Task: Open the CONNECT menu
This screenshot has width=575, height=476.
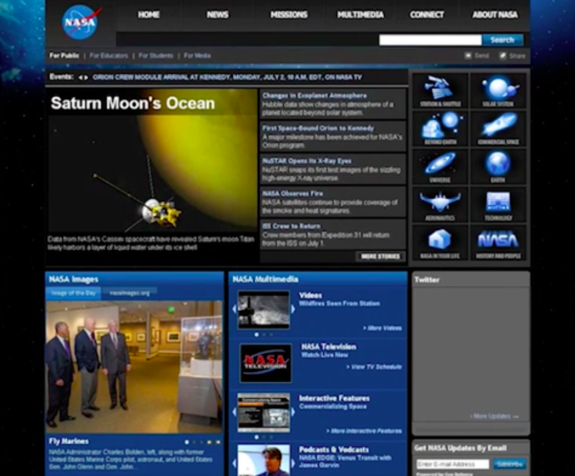Action: pos(427,15)
